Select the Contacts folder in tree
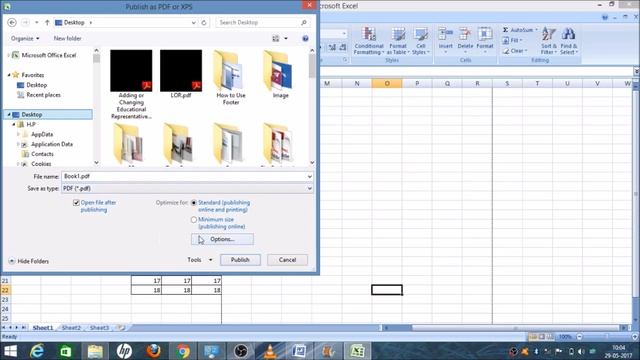 pyautogui.click(x=38, y=154)
